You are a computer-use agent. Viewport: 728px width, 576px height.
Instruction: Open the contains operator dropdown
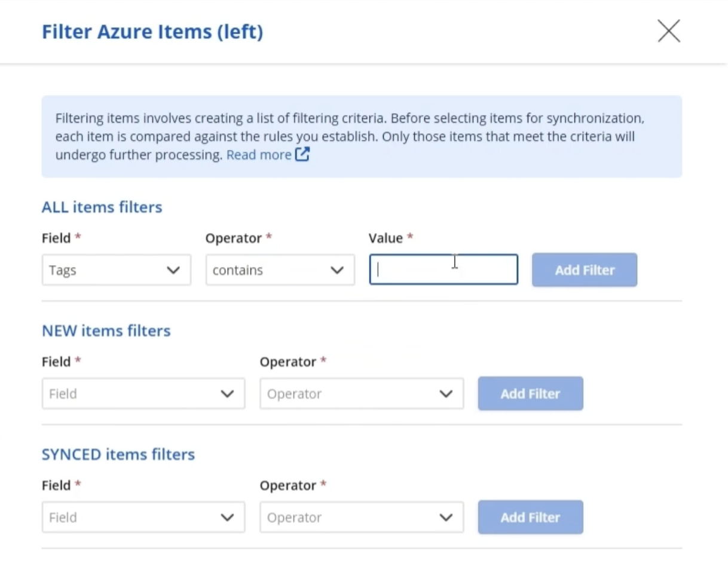point(280,270)
